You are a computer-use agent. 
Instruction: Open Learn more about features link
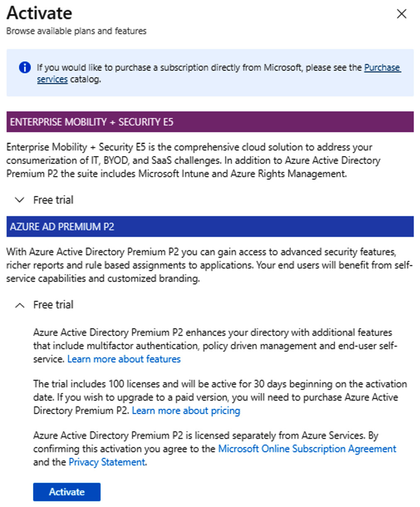click(124, 359)
